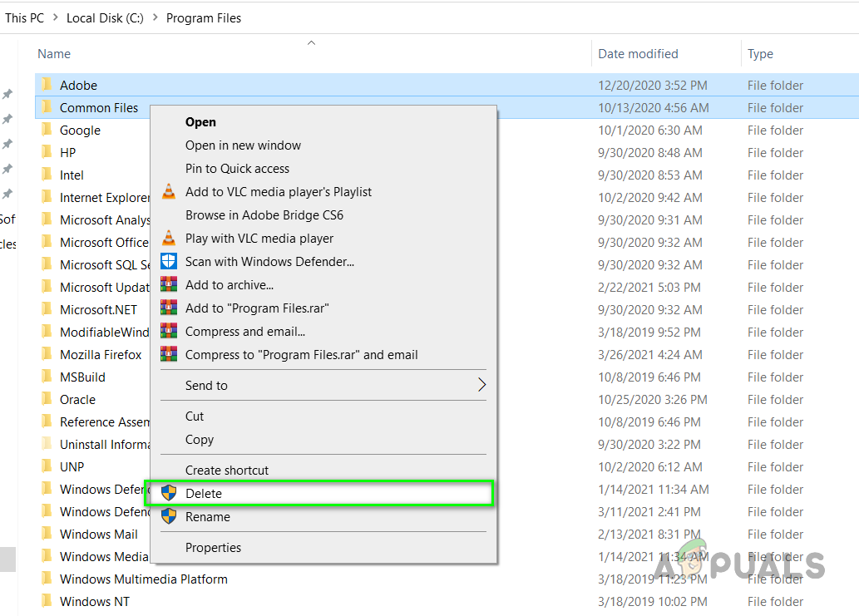
Task: Select the Mozilla Firefox folder name
Action: [x=101, y=355]
